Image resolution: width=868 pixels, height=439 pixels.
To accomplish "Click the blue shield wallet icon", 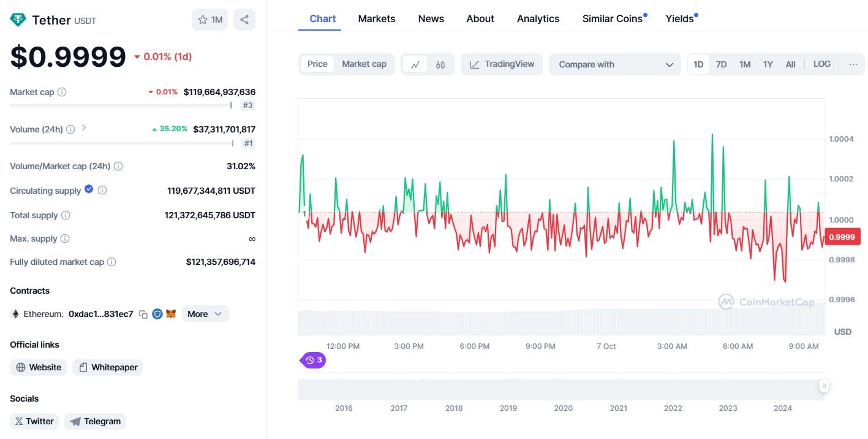I will (157, 314).
